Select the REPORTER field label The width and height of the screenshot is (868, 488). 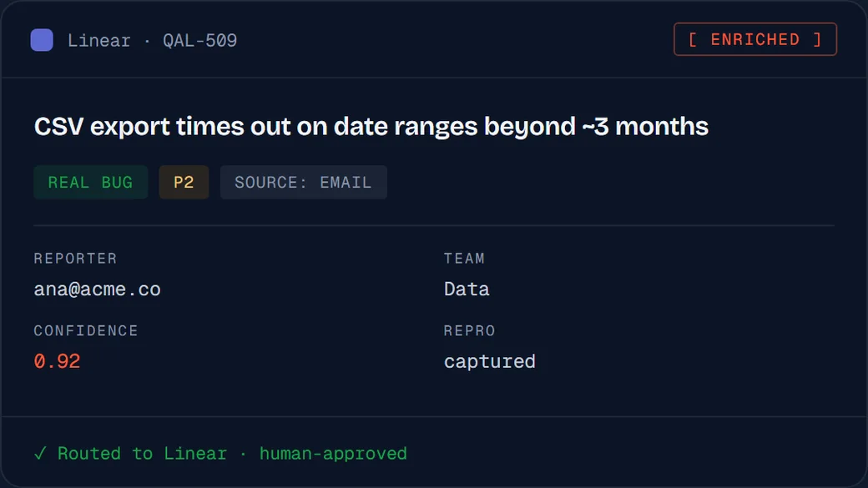pos(75,259)
